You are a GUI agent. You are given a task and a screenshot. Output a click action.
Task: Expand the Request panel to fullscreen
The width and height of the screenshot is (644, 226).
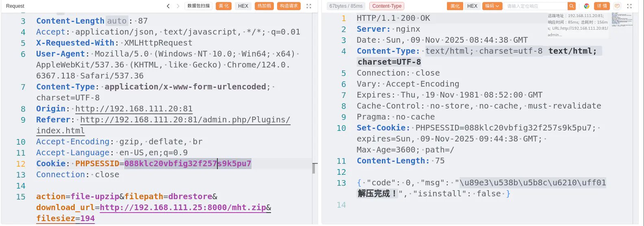pos(309,6)
